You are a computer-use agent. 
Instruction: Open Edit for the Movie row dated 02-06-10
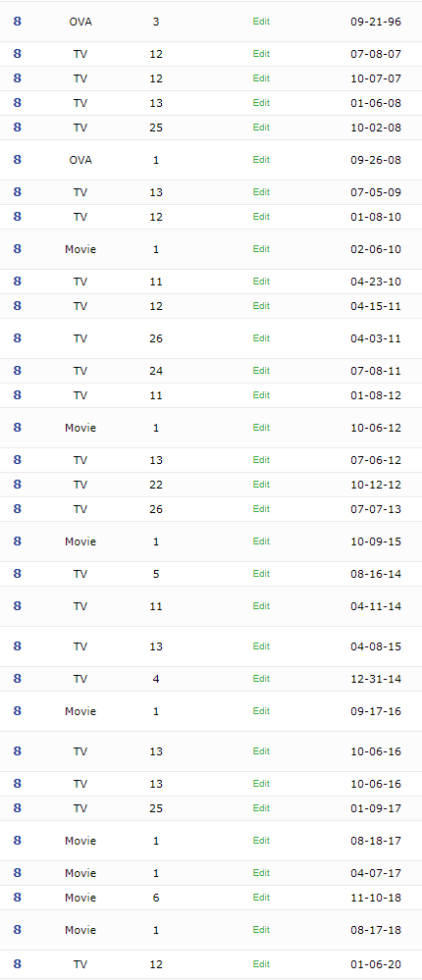261,249
